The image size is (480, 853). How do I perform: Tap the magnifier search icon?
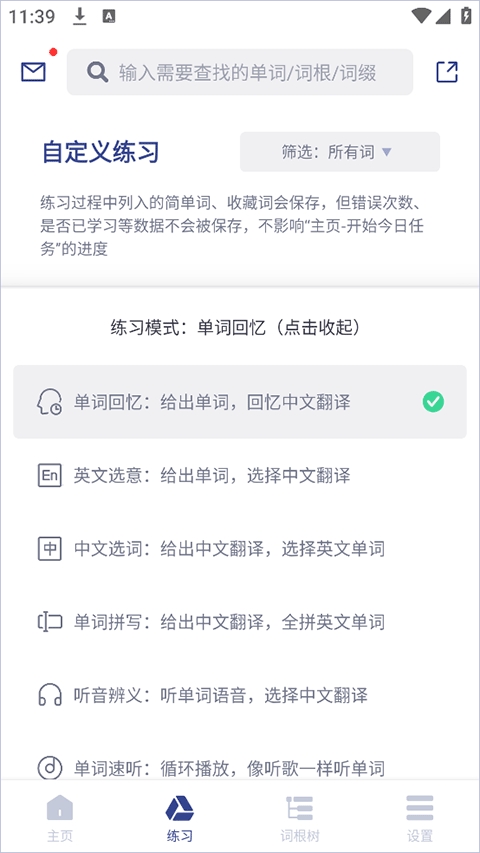coord(97,72)
